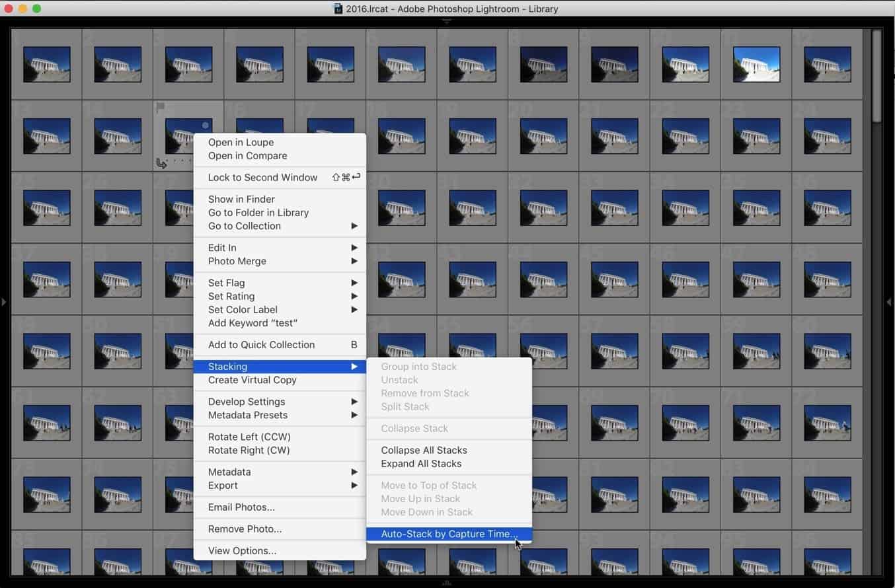Expand the Photo Merge submenu
Image resolution: width=895 pixels, height=588 pixels.
tap(280, 261)
